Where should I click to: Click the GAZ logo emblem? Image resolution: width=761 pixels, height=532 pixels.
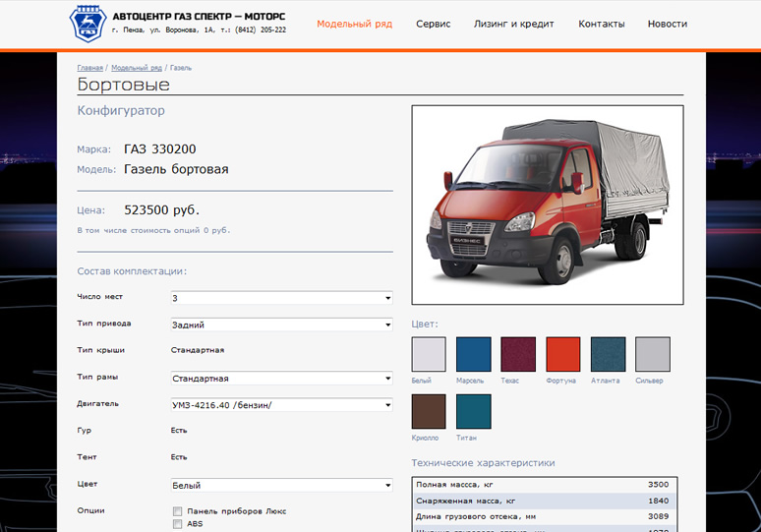(88, 24)
